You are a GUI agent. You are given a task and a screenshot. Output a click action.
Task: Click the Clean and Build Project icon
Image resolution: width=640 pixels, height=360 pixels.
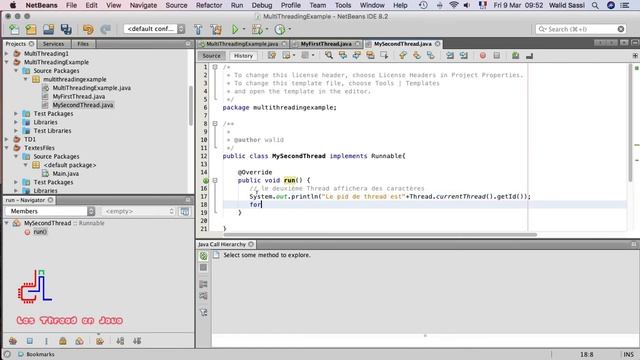click(216, 29)
